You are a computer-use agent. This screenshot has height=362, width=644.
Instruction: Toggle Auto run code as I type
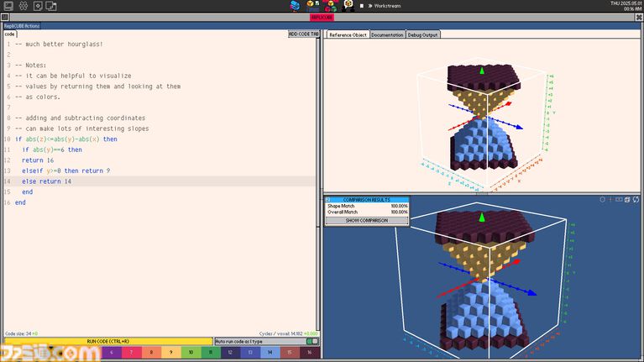pyautogui.click(x=312, y=342)
